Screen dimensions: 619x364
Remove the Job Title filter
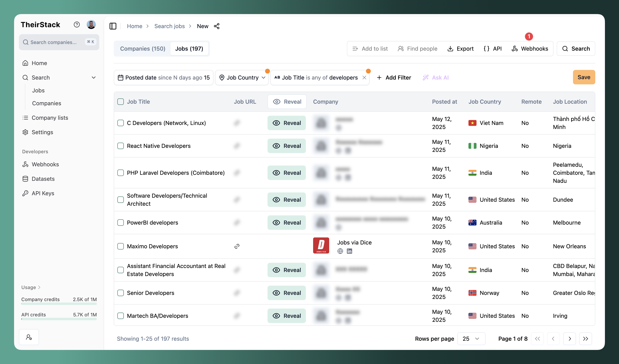364,78
